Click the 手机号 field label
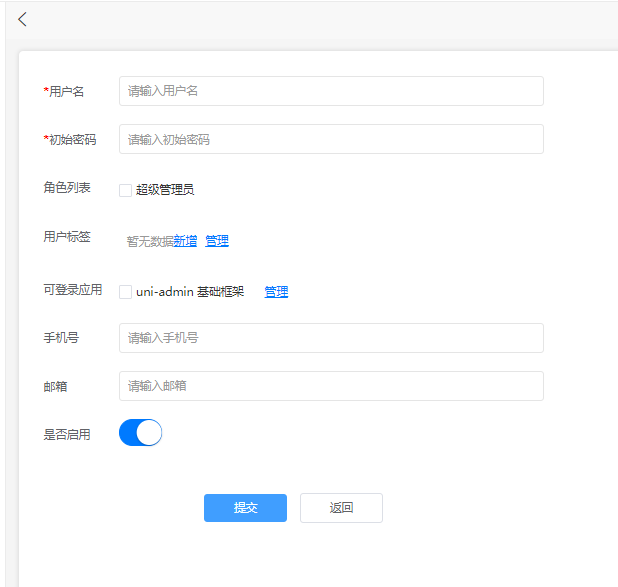 click(61, 338)
